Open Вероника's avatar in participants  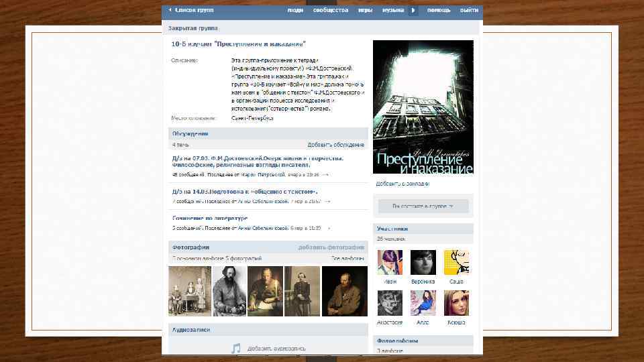(x=423, y=262)
